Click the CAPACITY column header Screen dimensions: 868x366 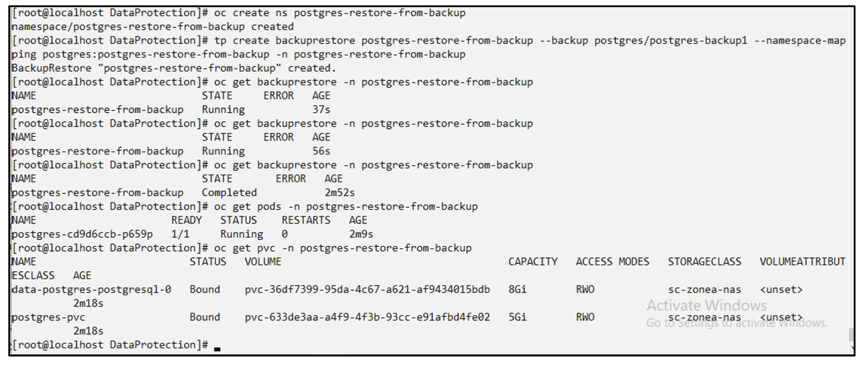(x=533, y=262)
